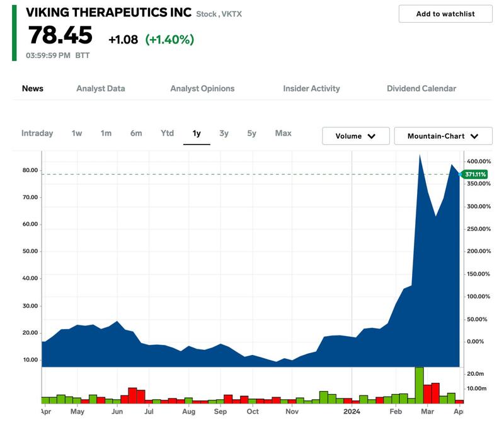
Task: Select the Ytd chart range
Action: (x=167, y=133)
